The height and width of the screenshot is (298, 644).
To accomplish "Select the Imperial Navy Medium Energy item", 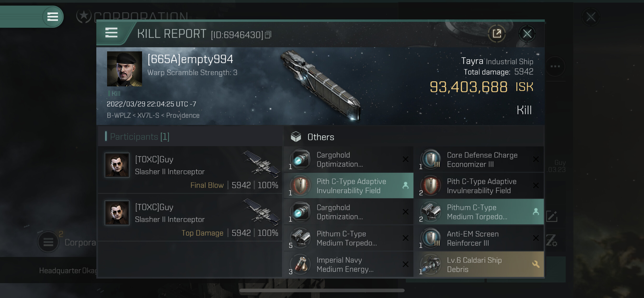I will click(349, 264).
